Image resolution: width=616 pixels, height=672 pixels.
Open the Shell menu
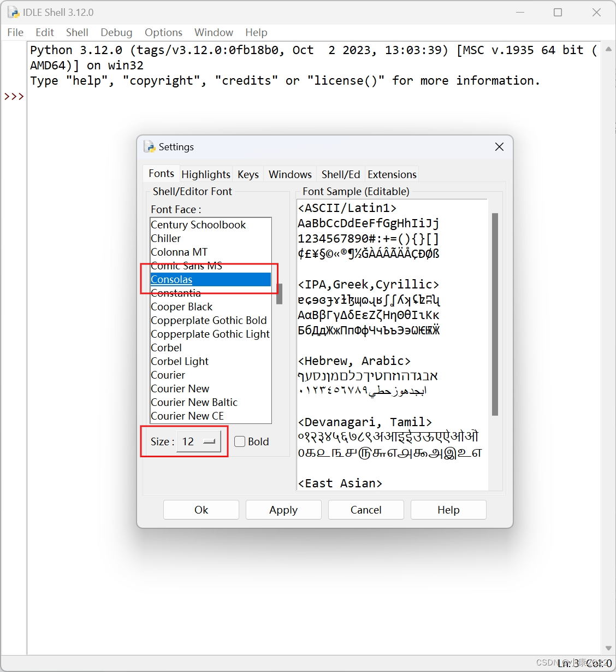[77, 32]
